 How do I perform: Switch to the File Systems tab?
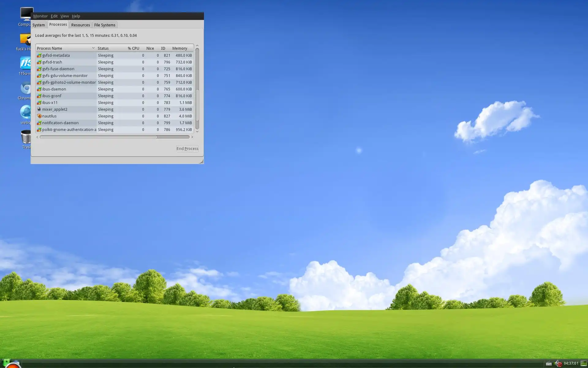(104, 25)
